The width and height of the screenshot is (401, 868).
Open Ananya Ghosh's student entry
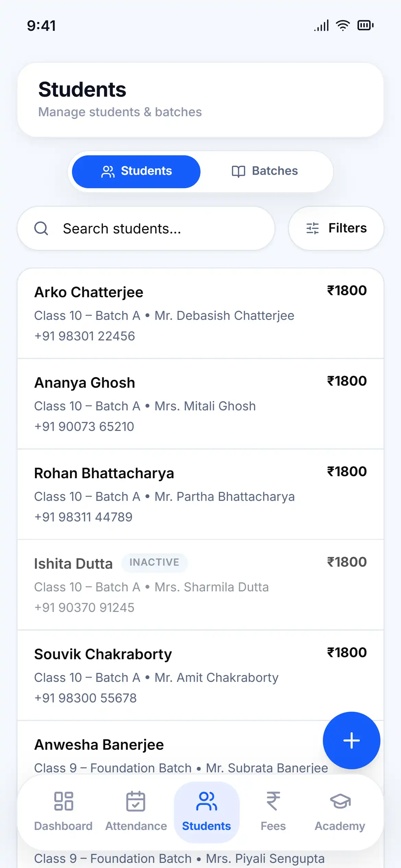click(x=200, y=404)
